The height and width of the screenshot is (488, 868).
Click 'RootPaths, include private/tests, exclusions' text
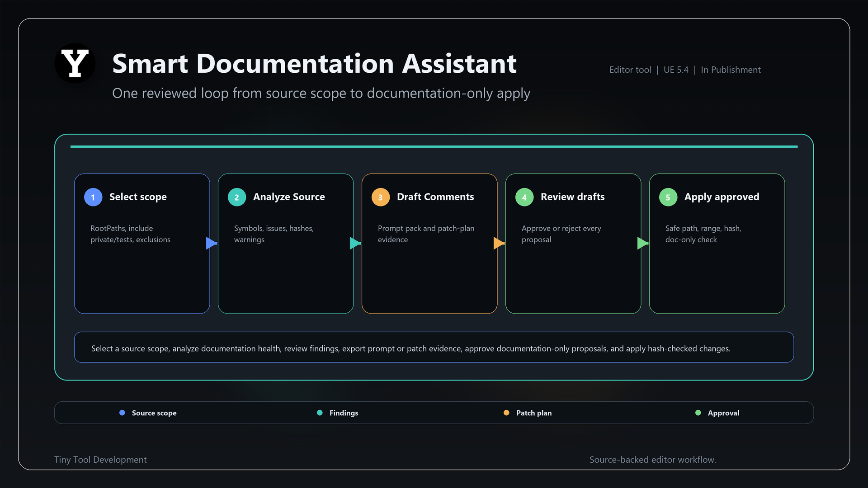click(130, 234)
